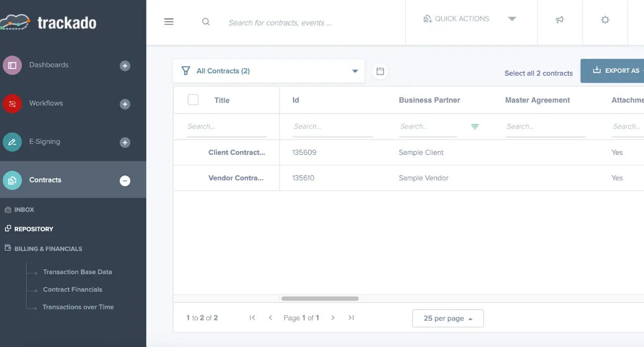The width and height of the screenshot is (644, 347).
Task: Click Select all 2 contracts link
Action: click(x=538, y=73)
